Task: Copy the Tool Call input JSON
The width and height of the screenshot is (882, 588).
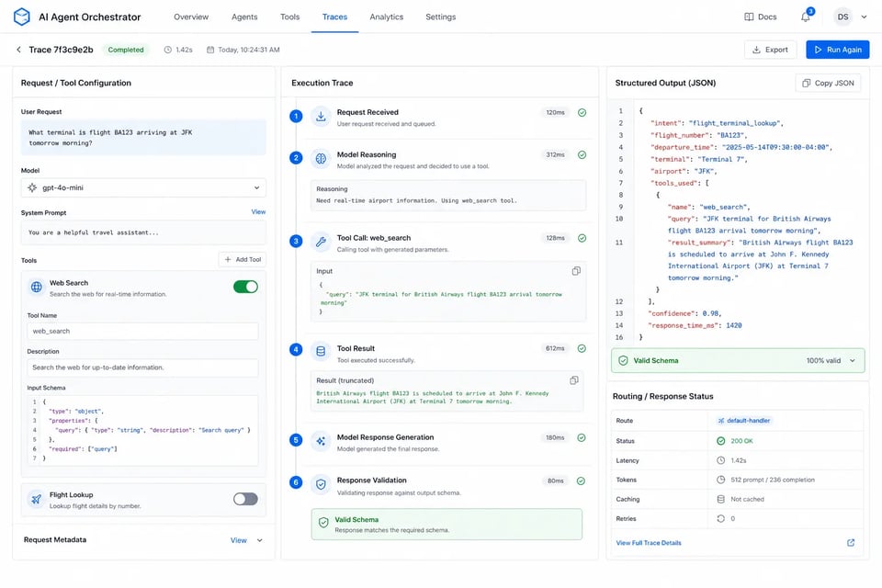Action: [x=576, y=271]
